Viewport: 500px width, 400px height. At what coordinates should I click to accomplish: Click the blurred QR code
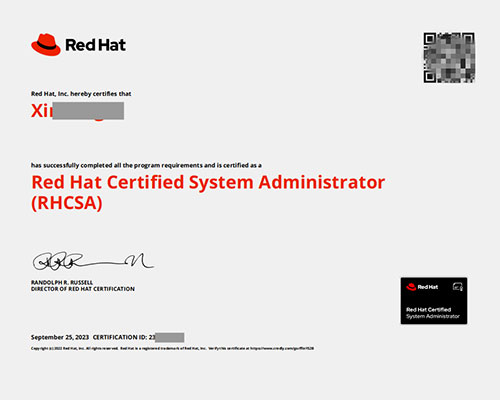point(449,57)
